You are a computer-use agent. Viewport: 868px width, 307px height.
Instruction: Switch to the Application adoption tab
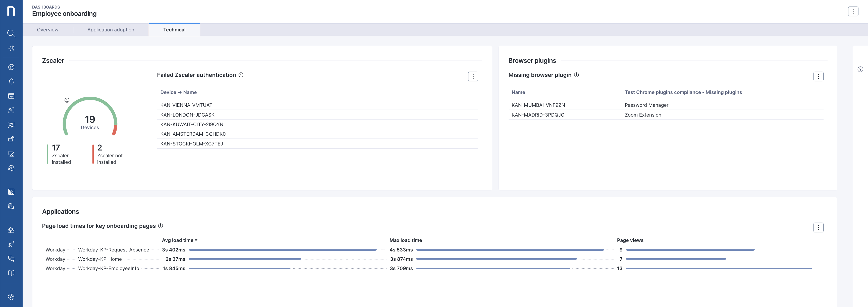[111, 30]
